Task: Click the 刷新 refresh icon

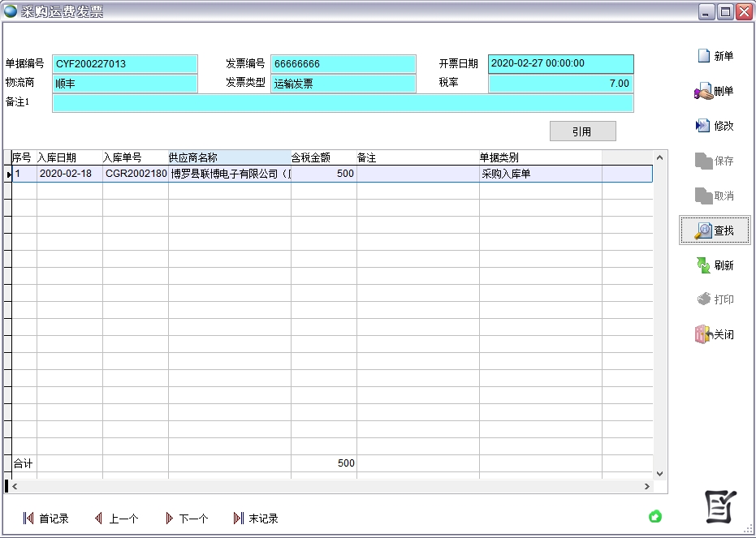Action: point(704,265)
